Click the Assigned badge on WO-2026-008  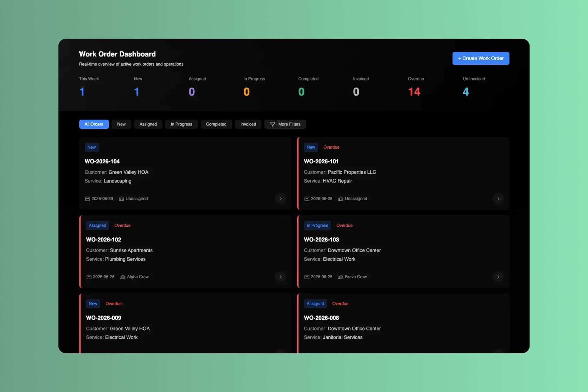pos(315,303)
